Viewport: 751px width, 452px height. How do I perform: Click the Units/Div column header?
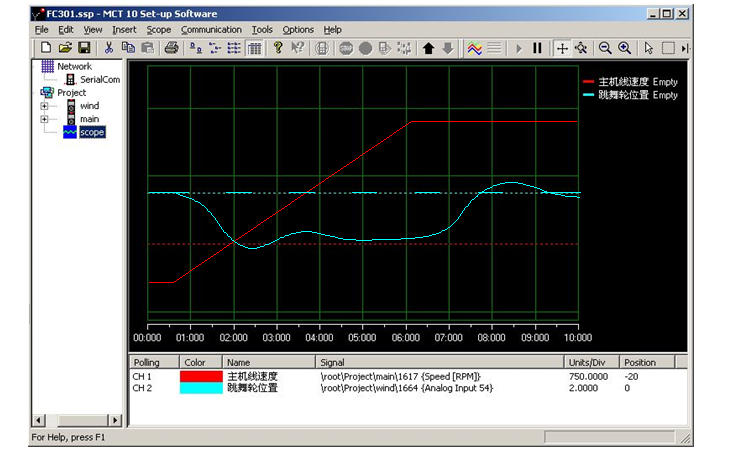pyautogui.click(x=588, y=362)
